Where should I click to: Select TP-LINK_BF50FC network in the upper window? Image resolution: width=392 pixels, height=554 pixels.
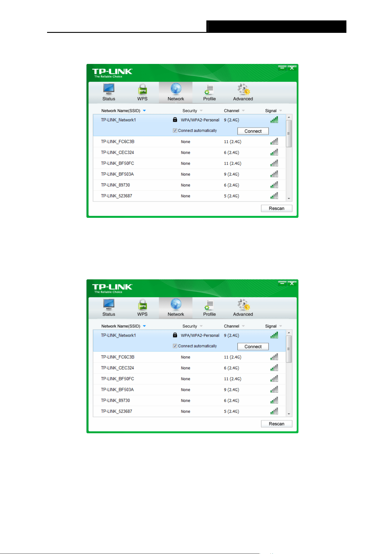(189, 163)
